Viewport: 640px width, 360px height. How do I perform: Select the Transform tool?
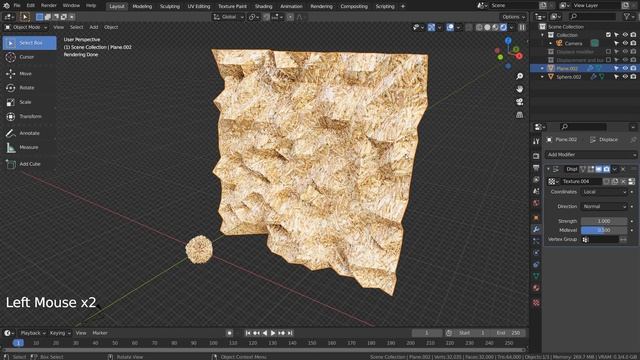pyautogui.click(x=29, y=116)
